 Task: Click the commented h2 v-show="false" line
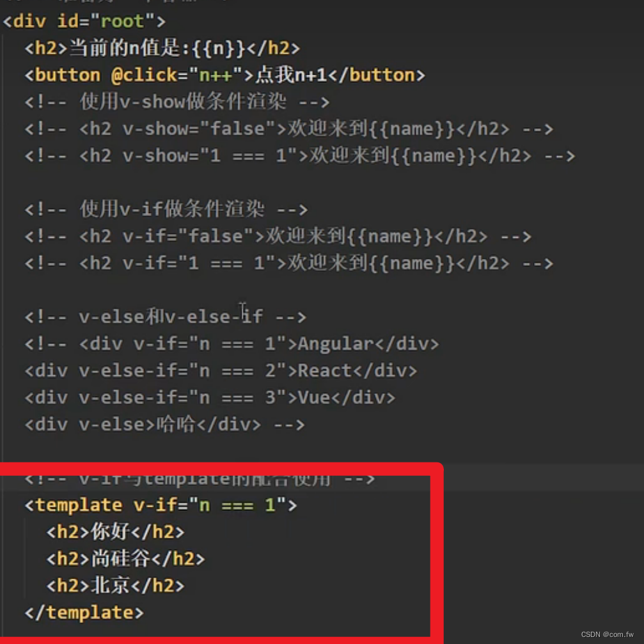[288, 129]
